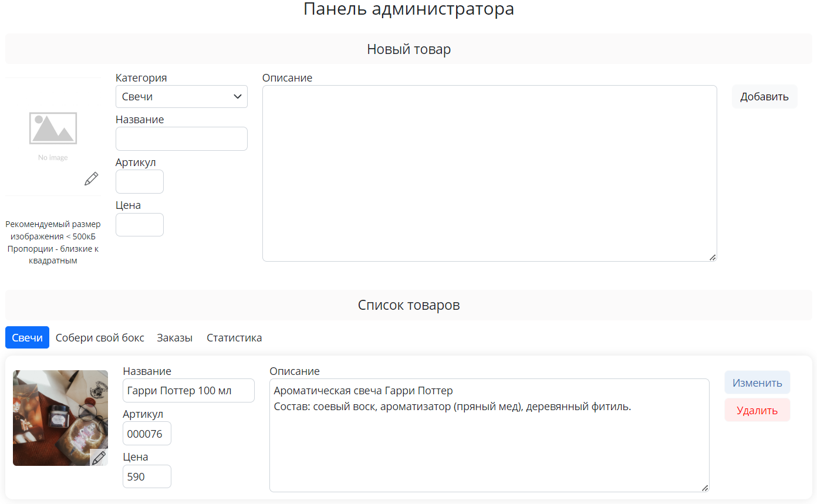Click article field containing 000076

pos(147,434)
